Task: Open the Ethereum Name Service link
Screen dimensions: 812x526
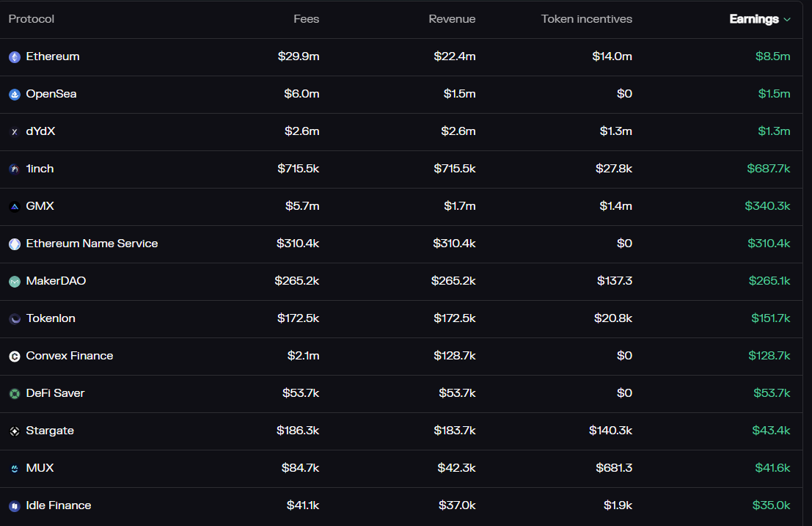Action: [x=92, y=244]
